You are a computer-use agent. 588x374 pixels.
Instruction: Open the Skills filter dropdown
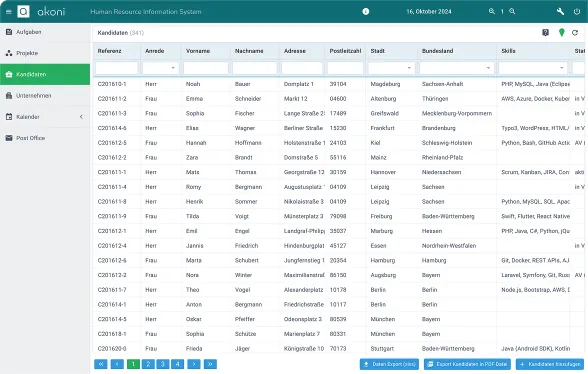(x=532, y=68)
